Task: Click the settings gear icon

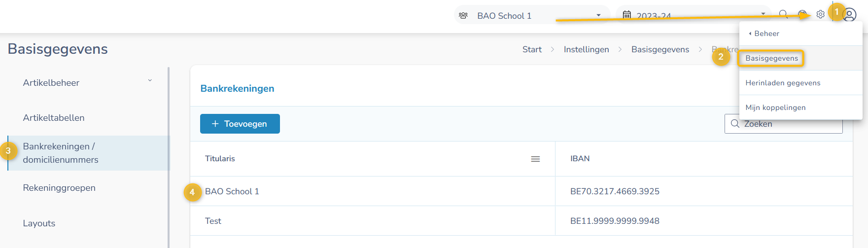Action: tap(820, 14)
